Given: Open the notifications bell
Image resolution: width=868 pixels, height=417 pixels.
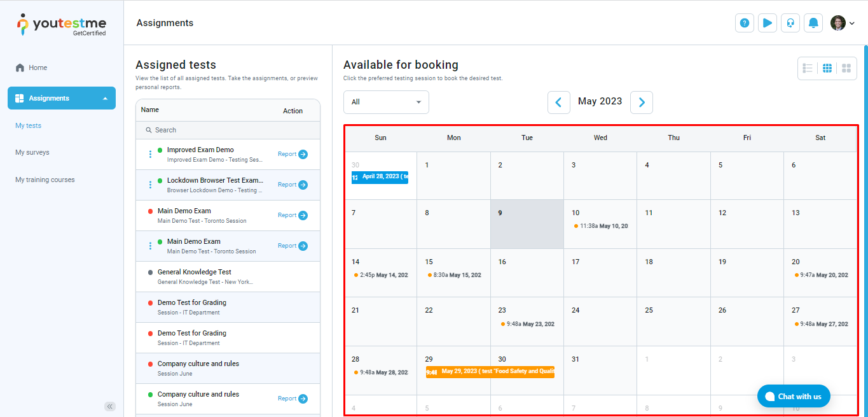Looking at the screenshot, I should (x=813, y=23).
